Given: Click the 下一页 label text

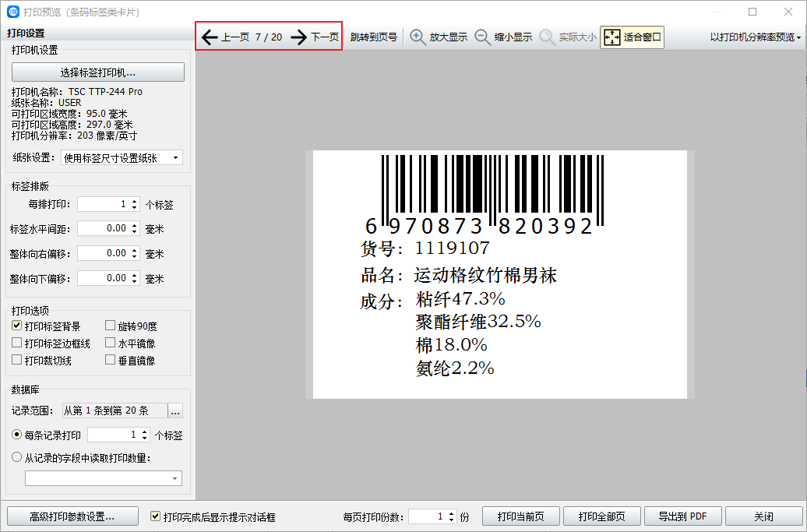Looking at the screenshot, I should [x=325, y=37].
